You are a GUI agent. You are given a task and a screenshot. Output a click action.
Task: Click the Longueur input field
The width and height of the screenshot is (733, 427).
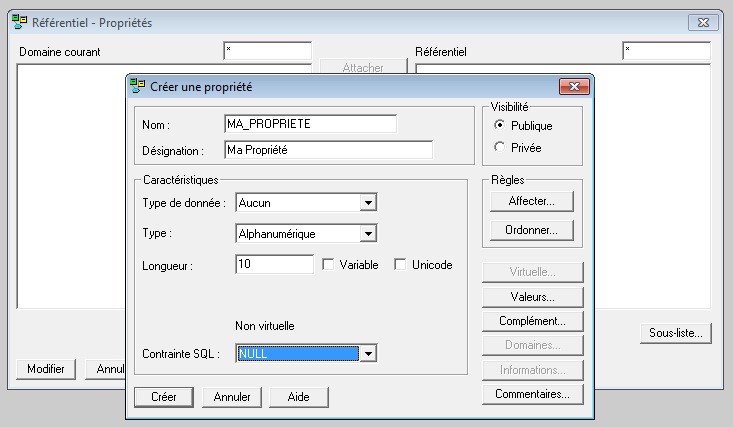(274, 265)
